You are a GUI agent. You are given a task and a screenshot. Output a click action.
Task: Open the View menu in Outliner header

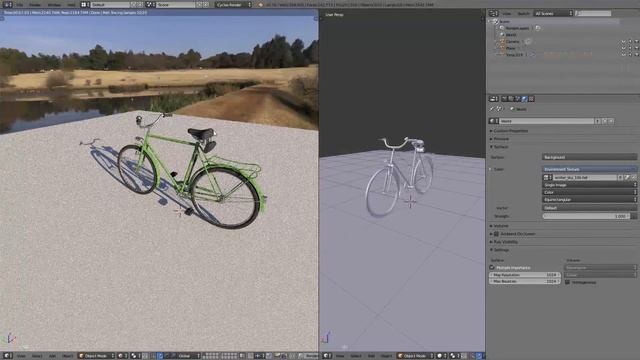[x=507, y=13]
